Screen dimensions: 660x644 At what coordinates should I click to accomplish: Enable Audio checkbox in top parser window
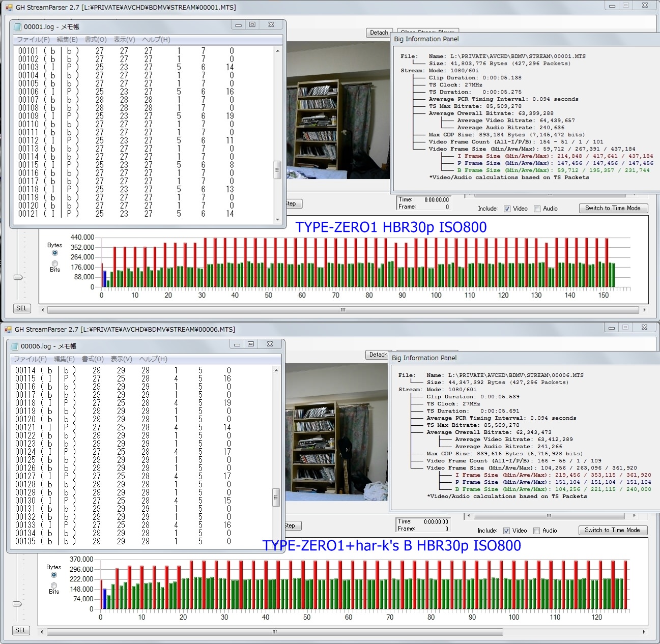coord(537,209)
